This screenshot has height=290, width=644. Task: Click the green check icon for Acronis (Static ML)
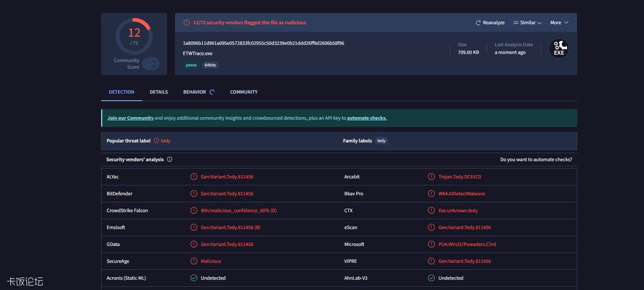click(x=194, y=278)
